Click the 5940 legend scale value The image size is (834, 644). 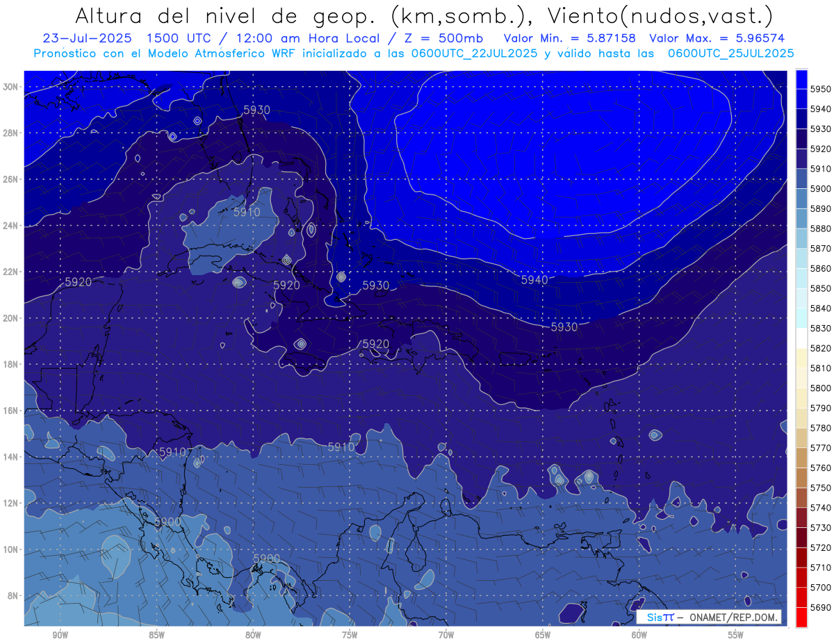[821, 109]
